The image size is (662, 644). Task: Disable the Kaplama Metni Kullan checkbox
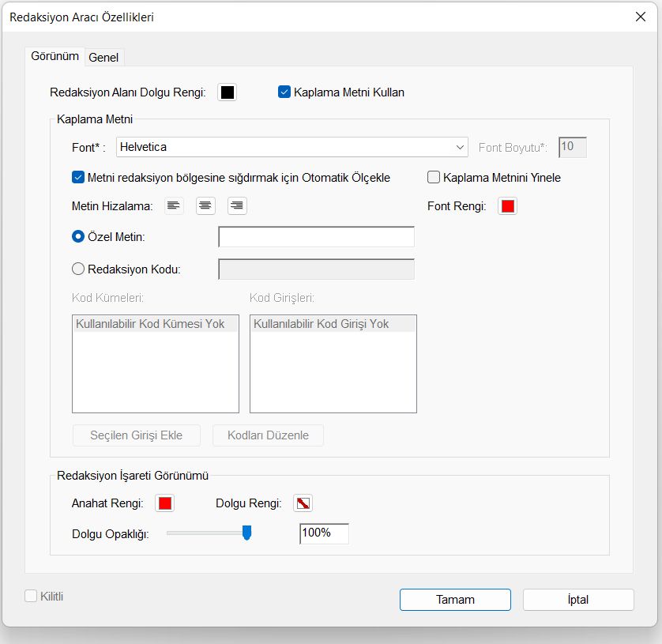[285, 92]
